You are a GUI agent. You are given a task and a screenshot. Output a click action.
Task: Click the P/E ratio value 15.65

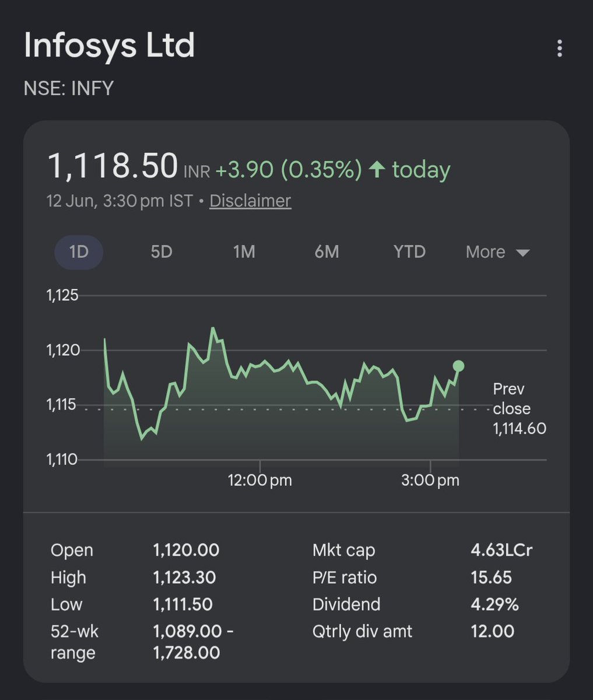(491, 577)
